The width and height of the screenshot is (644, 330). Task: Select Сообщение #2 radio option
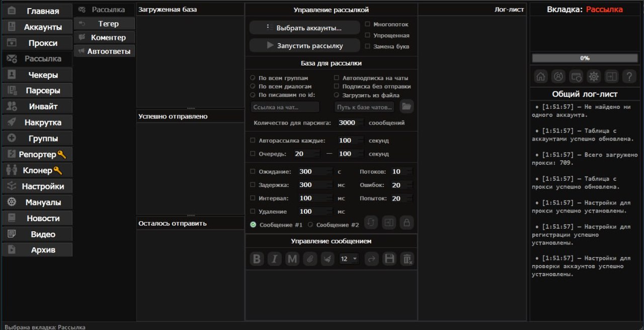click(x=310, y=225)
